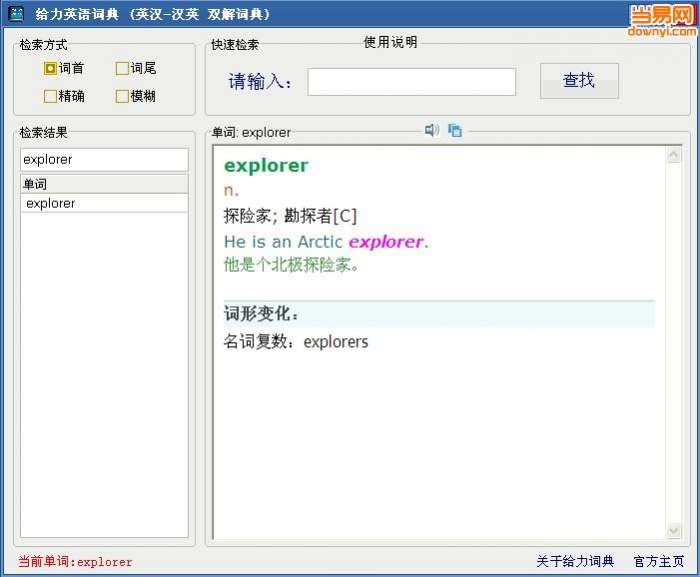The image size is (700, 577).
Task: Click the scrollbar up arrow in the definition pane
Action: coord(673,155)
